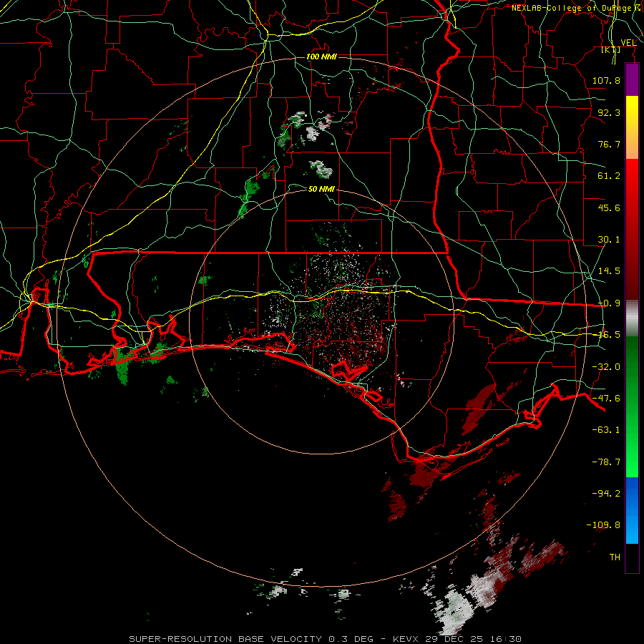Click the 50 NMI range ring label
Image resolution: width=644 pixels, height=644 pixels.
[x=321, y=189]
